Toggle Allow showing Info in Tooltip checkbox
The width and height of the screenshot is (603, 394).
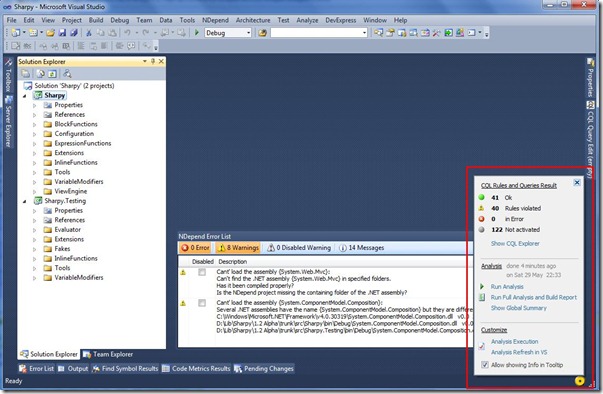(x=485, y=365)
